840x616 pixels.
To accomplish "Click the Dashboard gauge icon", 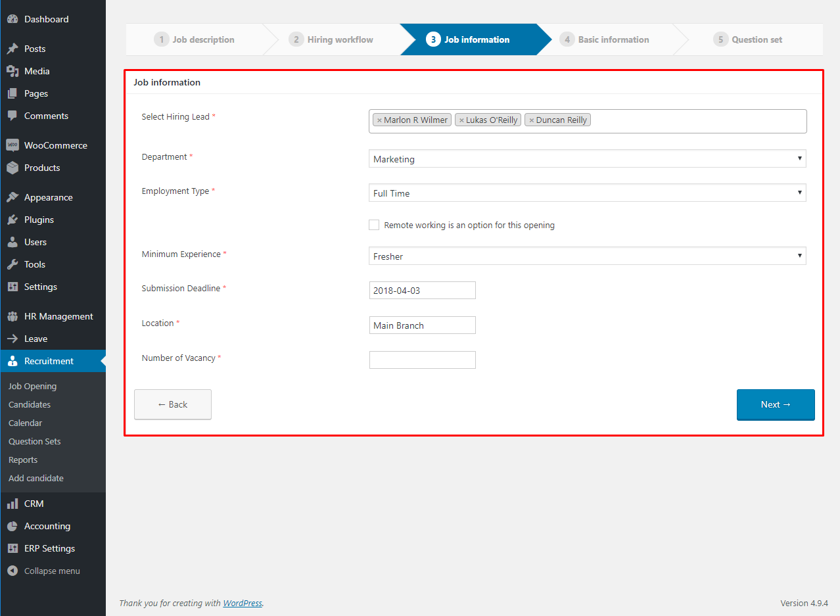I will (x=12, y=19).
